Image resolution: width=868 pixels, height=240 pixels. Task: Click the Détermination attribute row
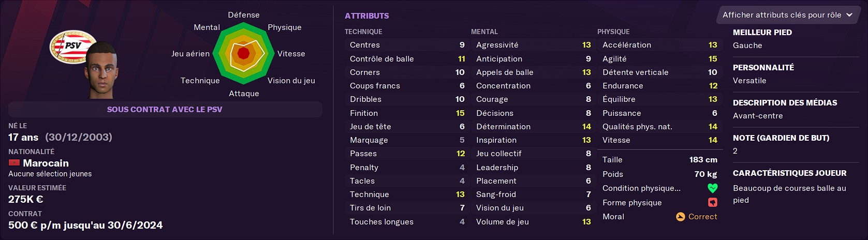[533, 126]
